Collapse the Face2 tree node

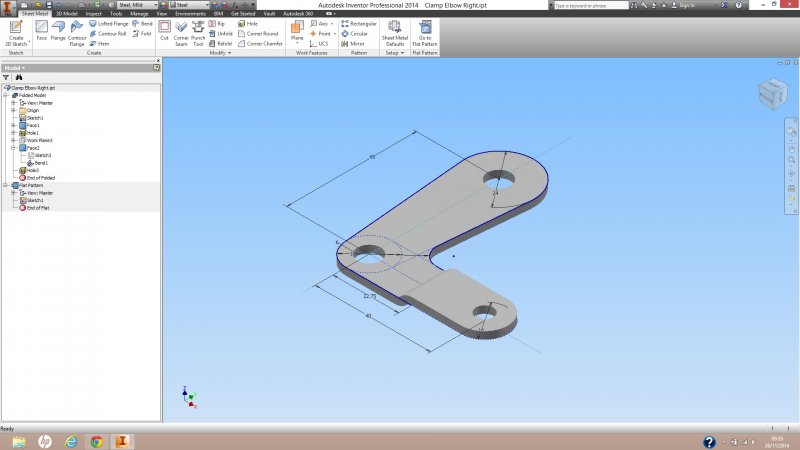pyautogui.click(x=13, y=148)
